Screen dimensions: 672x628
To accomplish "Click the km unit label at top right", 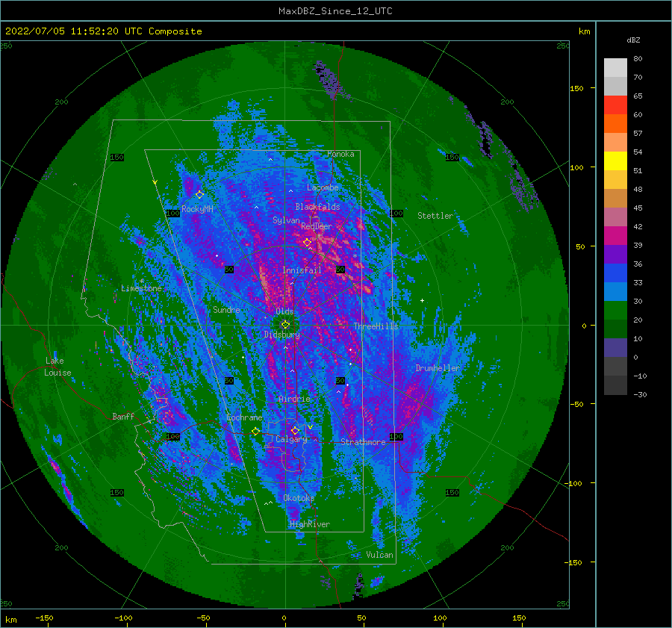I will (584, 31).
